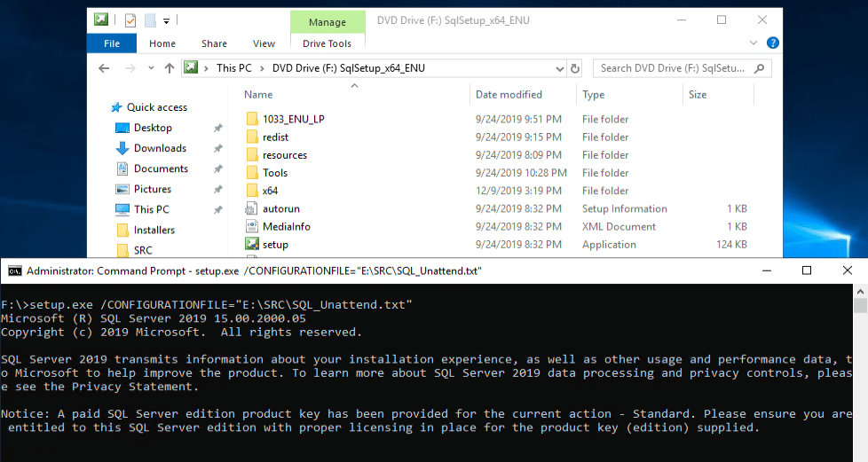This screenshot has height=462, width=868.
Task: Click the Refresh button in address bar
Action: (575, 68)
